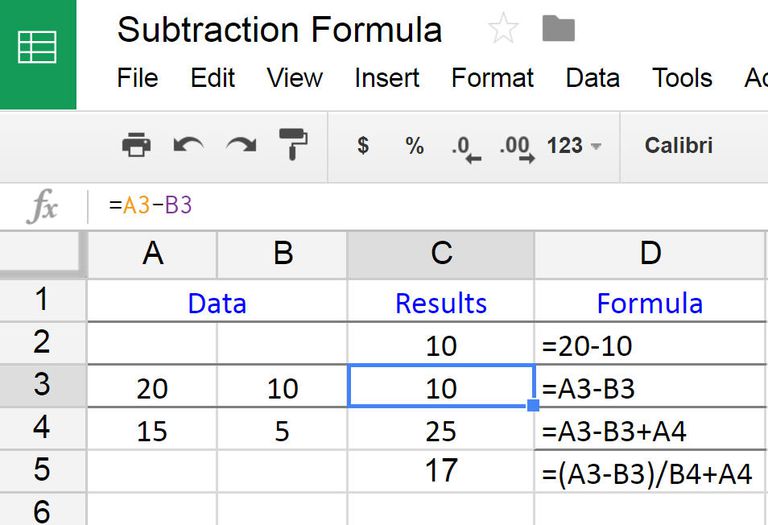Select cell B3 containing 10
Viewport: 768px width, 525px height.
(x=283, y=385)
